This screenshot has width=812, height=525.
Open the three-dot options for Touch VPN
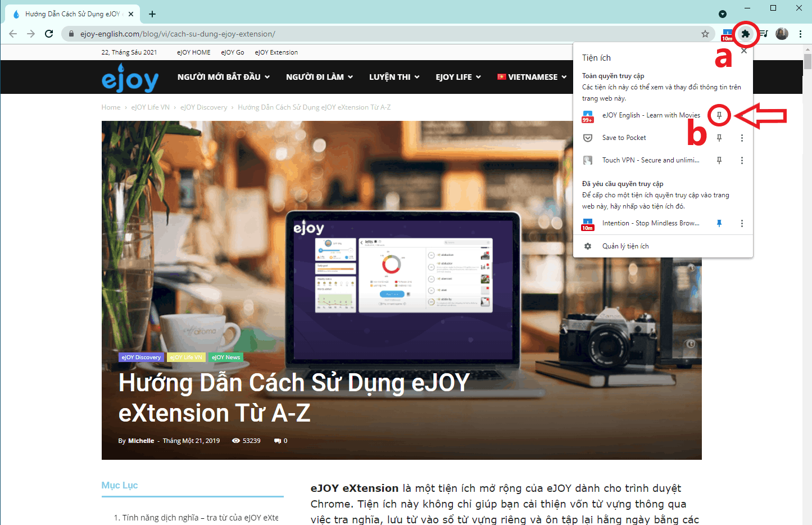(742, 160)
